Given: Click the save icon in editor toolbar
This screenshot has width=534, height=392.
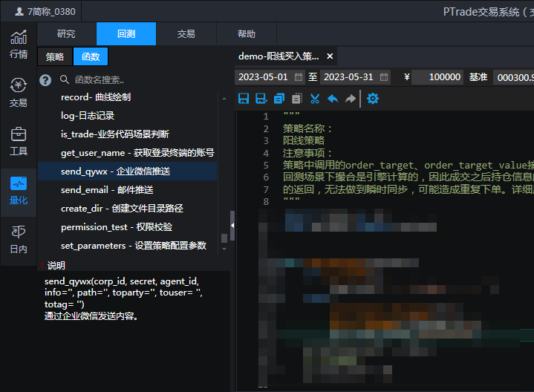Looking at the screenshot, I should tap(243, 98).
